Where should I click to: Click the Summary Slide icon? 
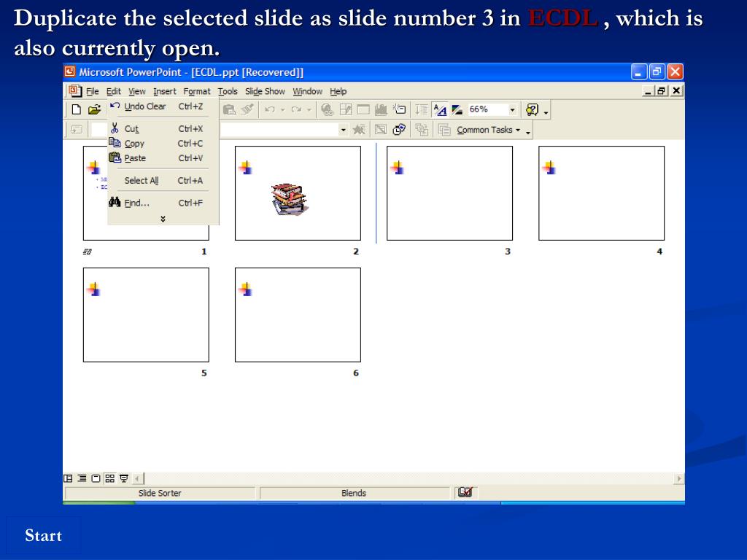point(421,129)
